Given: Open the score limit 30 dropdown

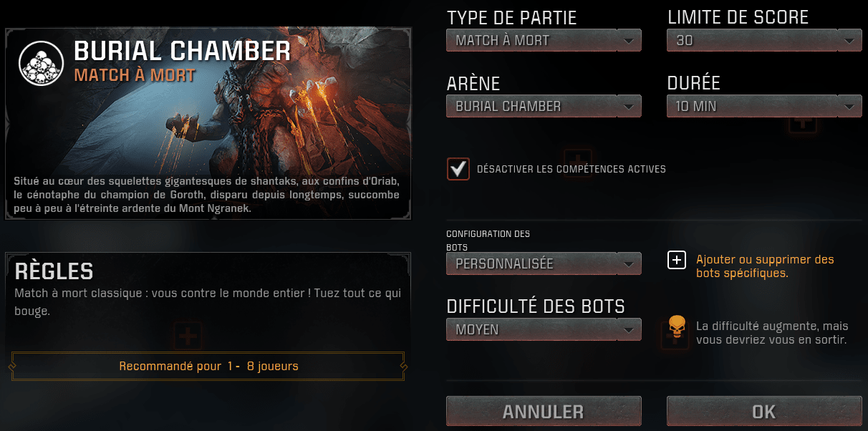Looking at the screenshot, I should pos(764,41).
